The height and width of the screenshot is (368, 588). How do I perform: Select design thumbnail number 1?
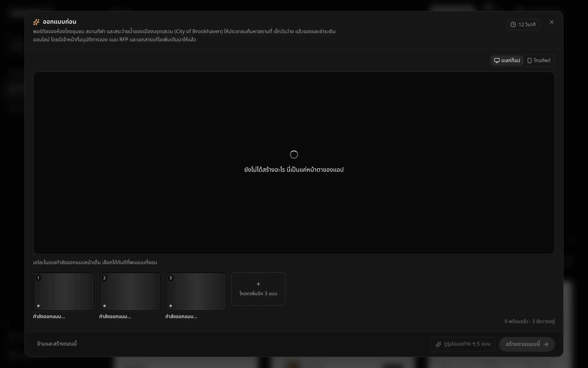(x=64, y=292)
